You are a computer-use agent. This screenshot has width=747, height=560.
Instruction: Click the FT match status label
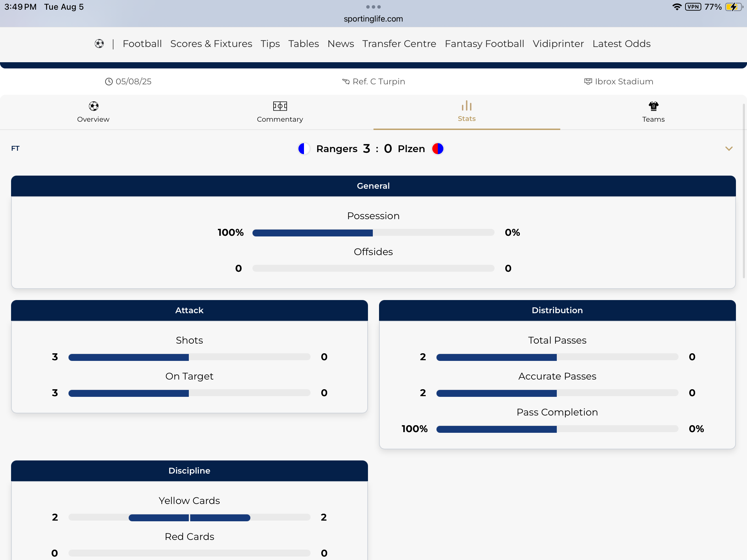click(15, 149)
